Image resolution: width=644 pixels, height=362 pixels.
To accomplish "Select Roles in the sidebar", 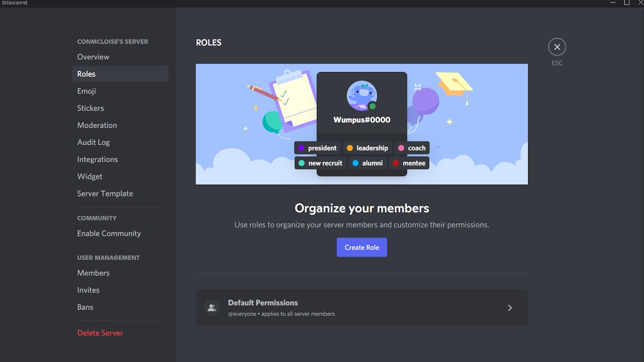I will [121, 74].
